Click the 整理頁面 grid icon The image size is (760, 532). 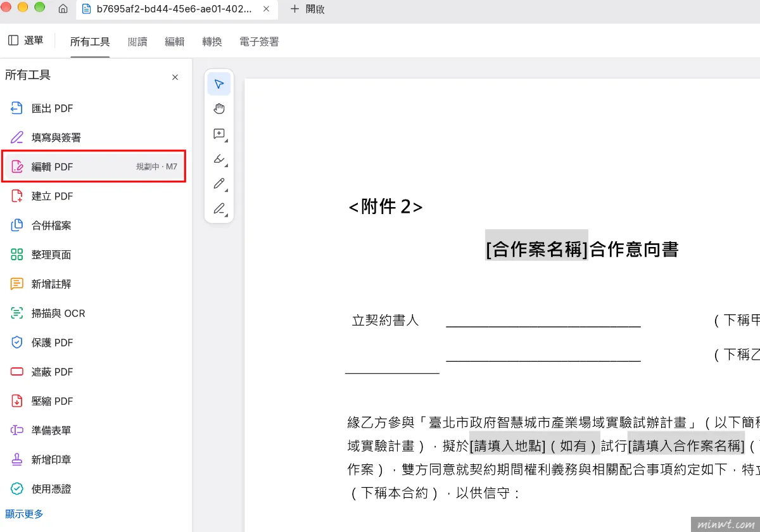pyautogui.click(x=17, y=255)
